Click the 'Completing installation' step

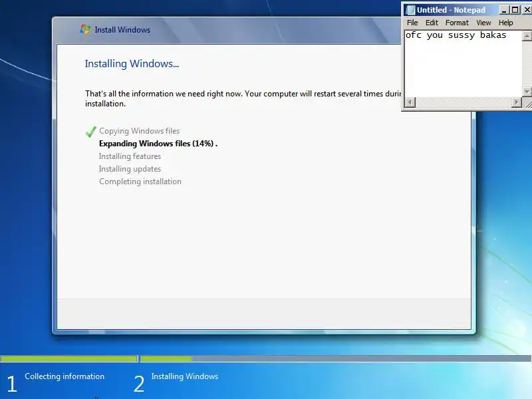(x=140, y=182)
